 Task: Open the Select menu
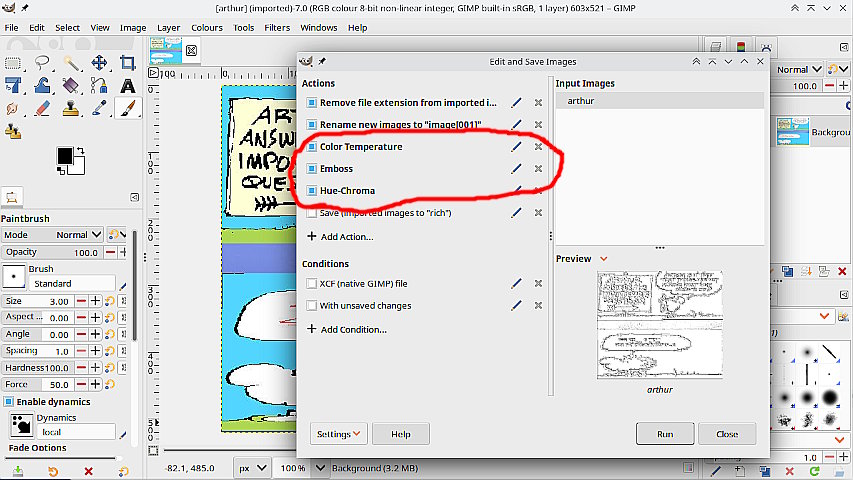[x=67, y=27]
